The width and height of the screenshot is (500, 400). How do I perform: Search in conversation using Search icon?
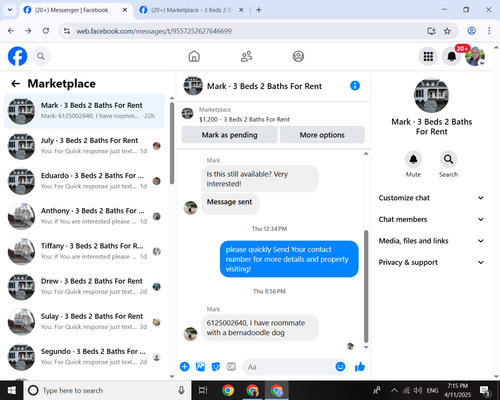point(448,159)
